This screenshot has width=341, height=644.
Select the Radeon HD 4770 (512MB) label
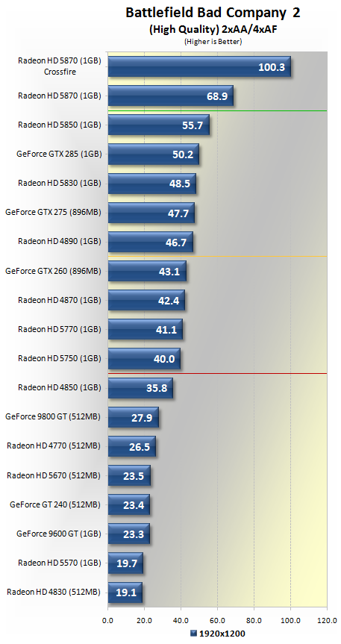point(54,446)
